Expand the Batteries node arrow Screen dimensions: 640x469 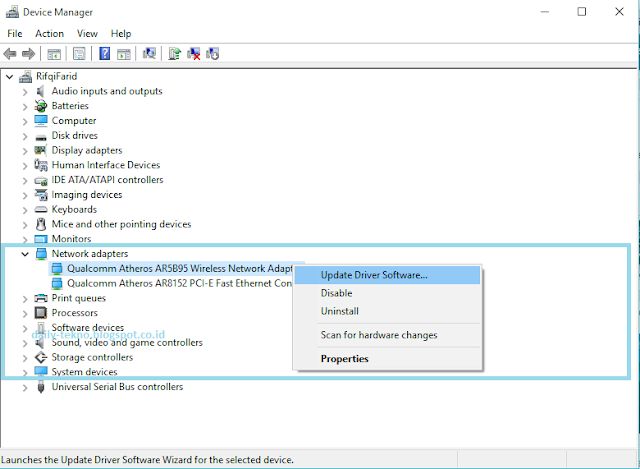click(25, 107)
